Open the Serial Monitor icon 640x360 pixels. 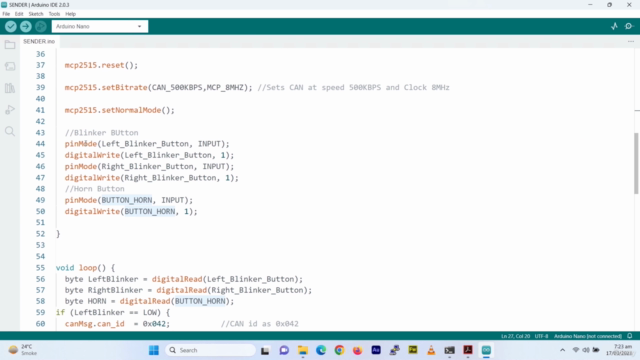(629, 27)
